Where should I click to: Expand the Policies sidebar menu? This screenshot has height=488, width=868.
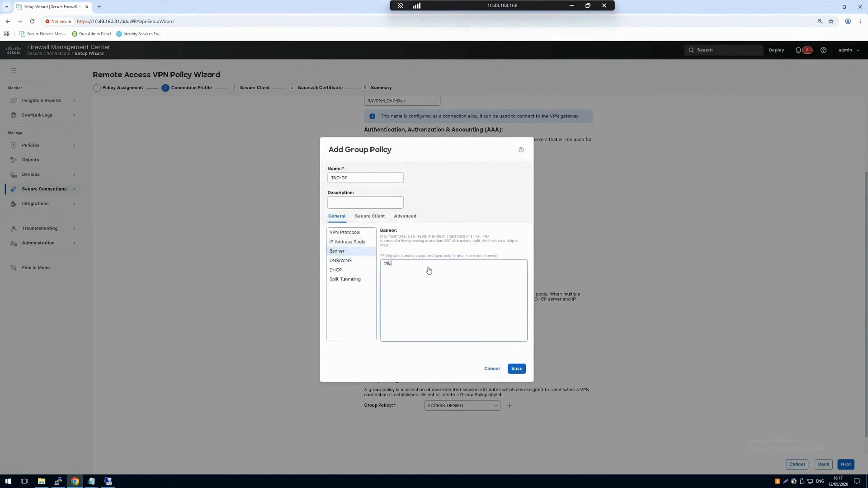point(42,145)
